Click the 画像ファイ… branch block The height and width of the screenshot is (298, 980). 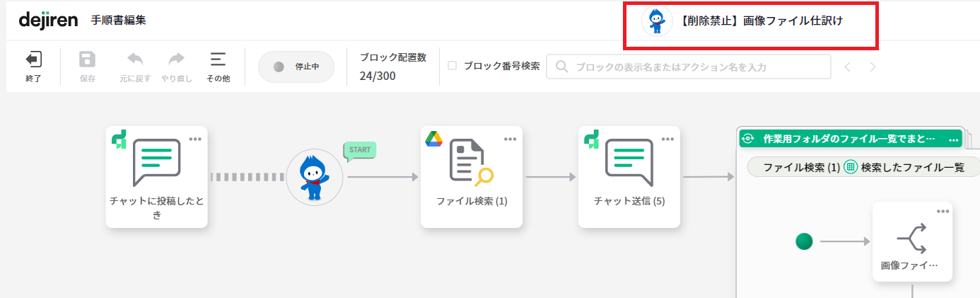[x=912, y=242]
